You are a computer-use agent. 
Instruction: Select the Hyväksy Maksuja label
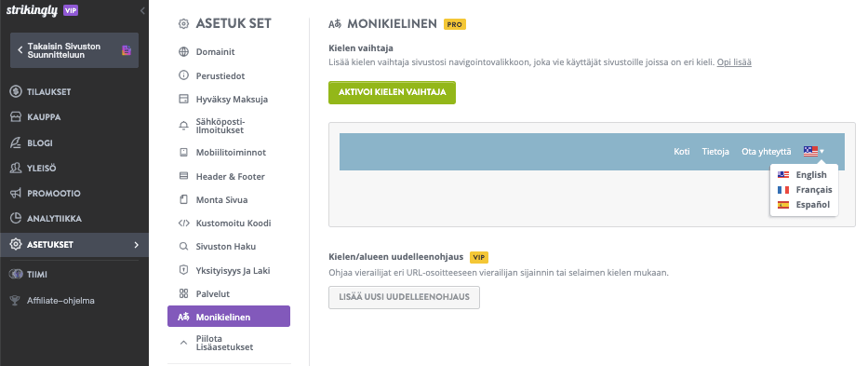232,100
